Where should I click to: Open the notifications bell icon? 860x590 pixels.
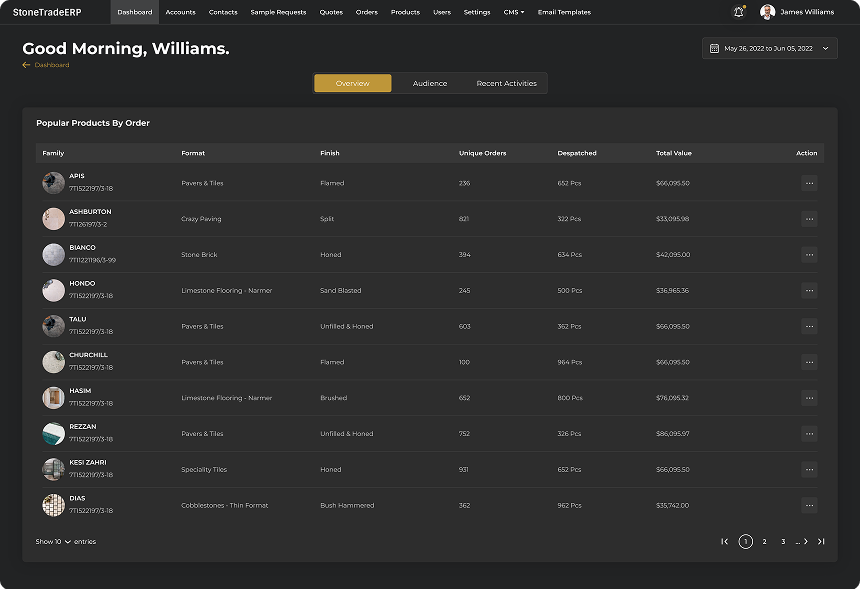739,12
